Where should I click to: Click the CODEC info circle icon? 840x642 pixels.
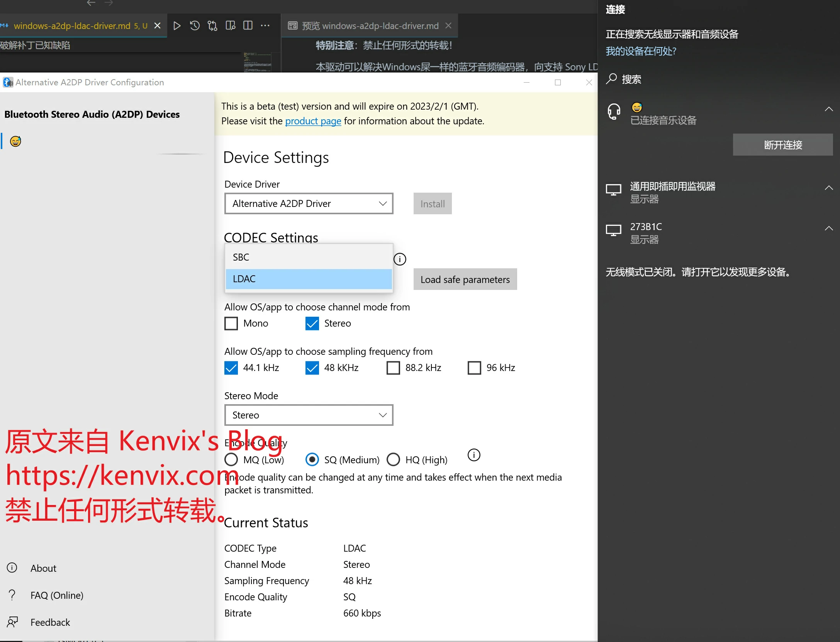[x=400, y=259]
